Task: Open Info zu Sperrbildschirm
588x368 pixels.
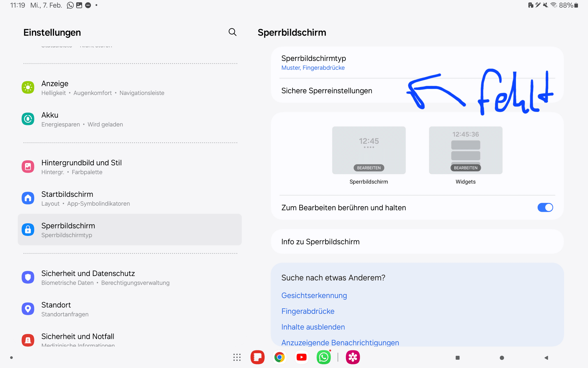Action: (x=320, y=242)
